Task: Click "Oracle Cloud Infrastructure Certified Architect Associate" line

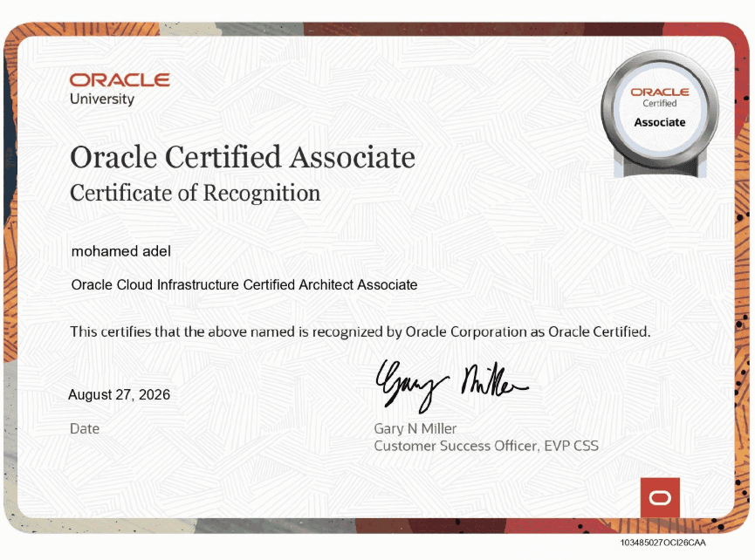Action: pos(244,285)
